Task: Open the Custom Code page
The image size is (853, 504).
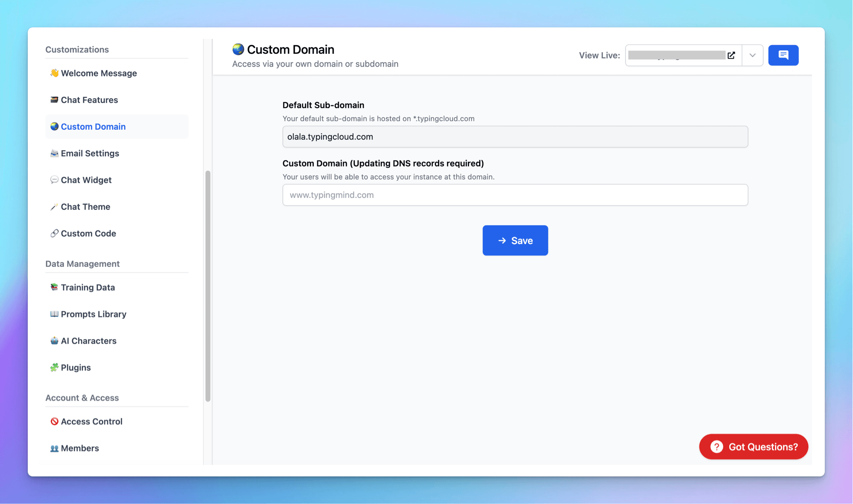Action: pos(116,233)
